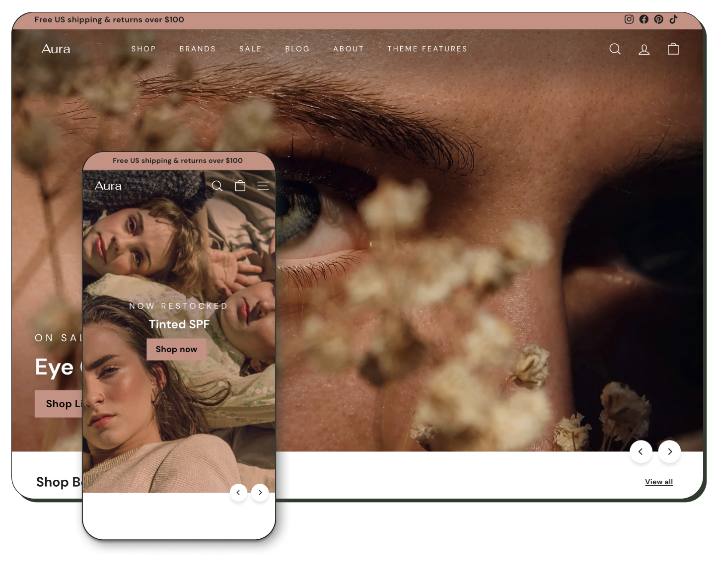Follow the View all link
715x588 pixels.
pyautogui.click(x=658, y=482)
